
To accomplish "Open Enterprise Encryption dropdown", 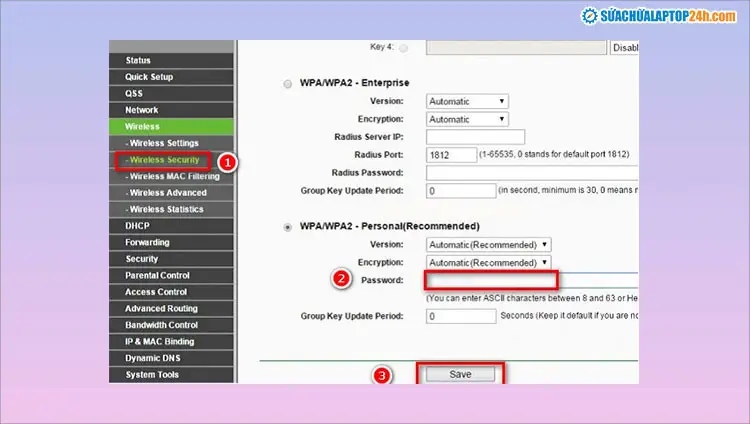I will pyautogui.click(x=467, y=119).
